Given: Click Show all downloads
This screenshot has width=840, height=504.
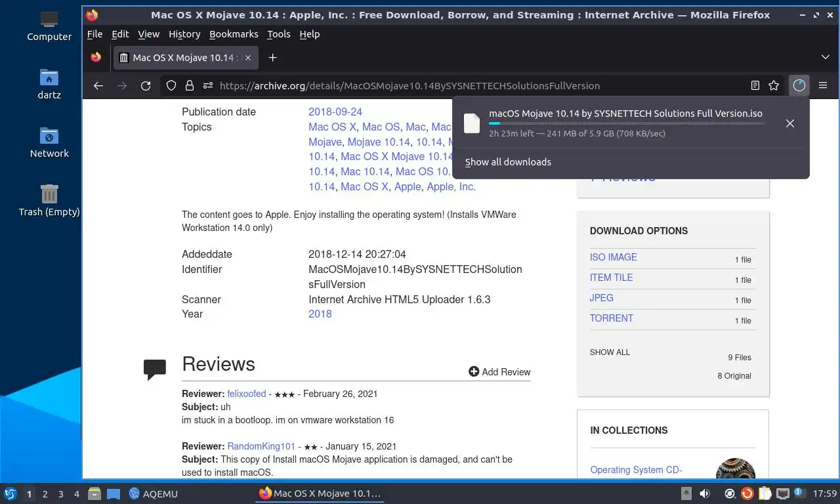Looking at the screenshot, I should point(508,162).
